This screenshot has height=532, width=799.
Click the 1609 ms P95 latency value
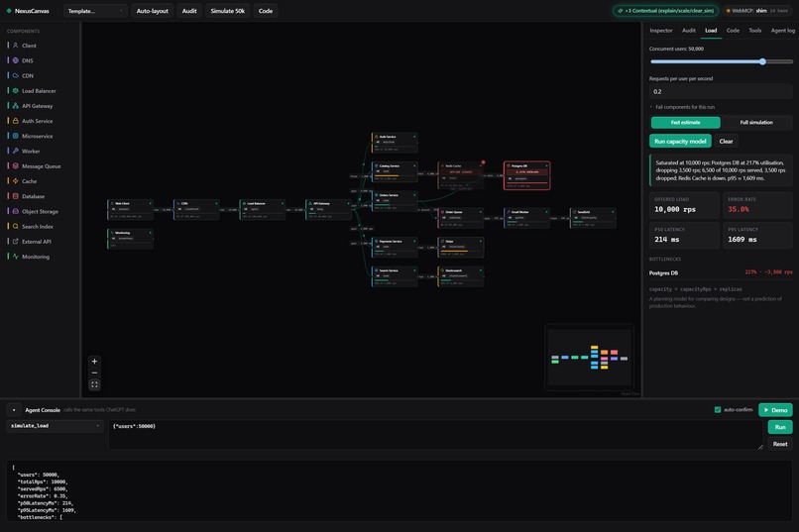click(742, 240)
